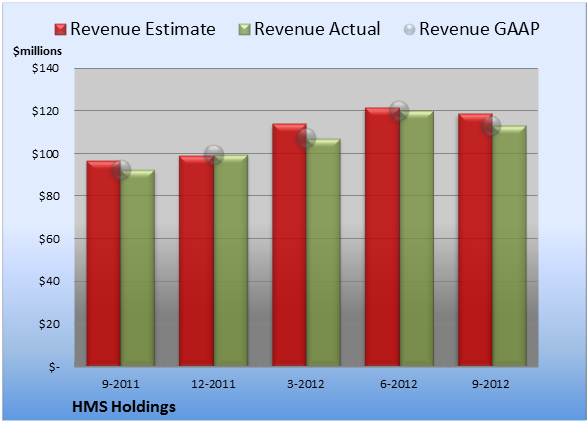Click the red Revenue Estimate legend swatch
This screenshot has height=422, width=588.
click(x=60, y=30)
